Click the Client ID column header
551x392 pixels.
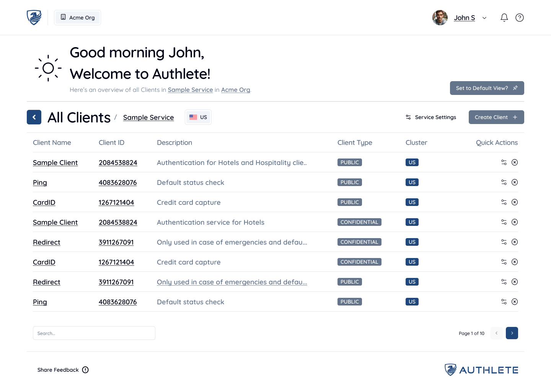pyautogui.click(x=111, y=142)
